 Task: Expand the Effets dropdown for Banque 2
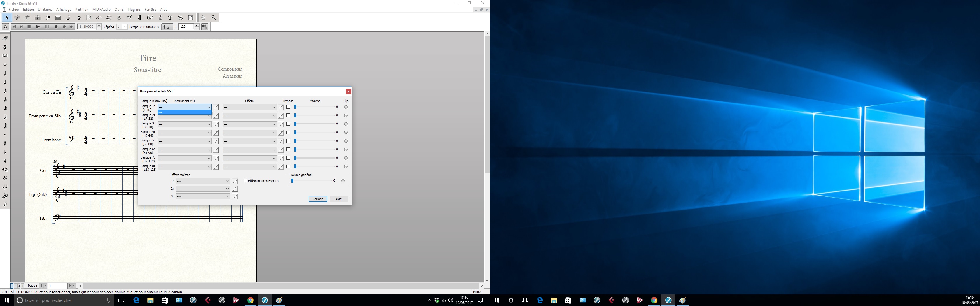[x=250, y=116]
